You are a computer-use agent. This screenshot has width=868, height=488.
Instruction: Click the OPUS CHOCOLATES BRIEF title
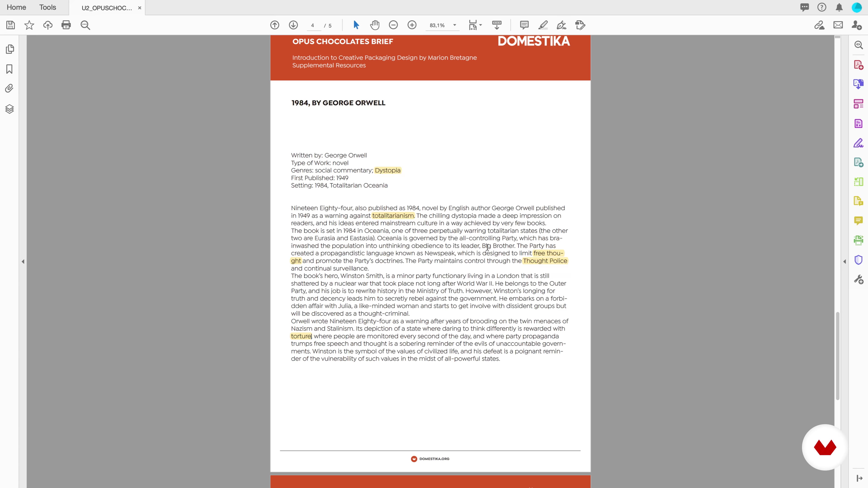tap(343, 41)
